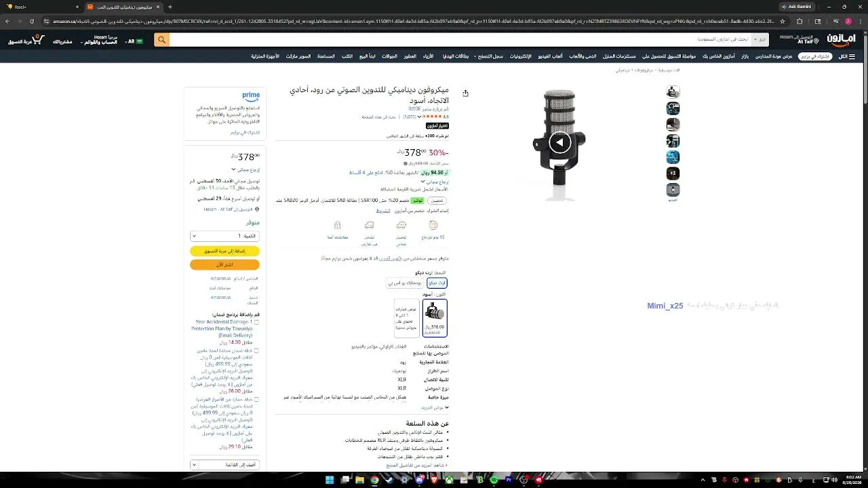Open Windows Start menu

pos(330,480)
